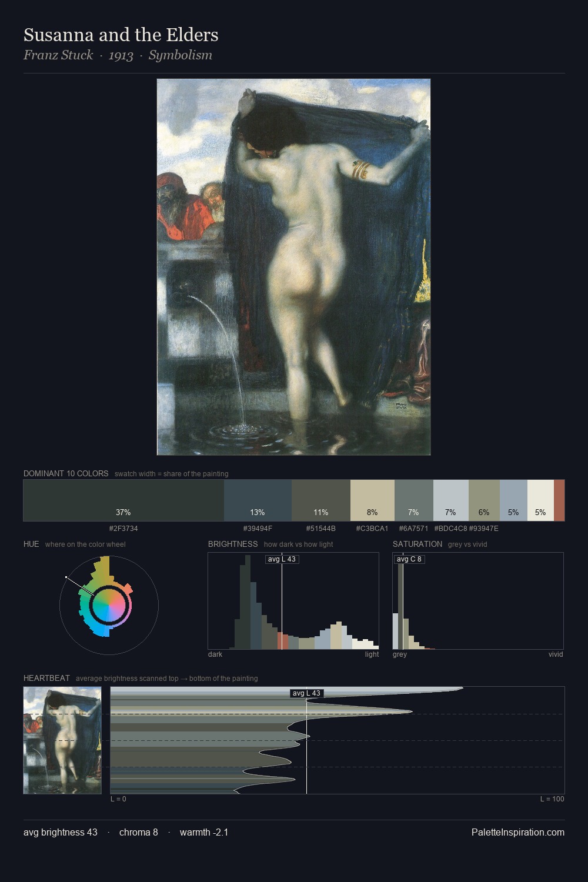Image resolution: width=588 pixels, height=882 pixels.
Task: Click the 'warmth -2.1' footer stat
Action: [204, 833]
